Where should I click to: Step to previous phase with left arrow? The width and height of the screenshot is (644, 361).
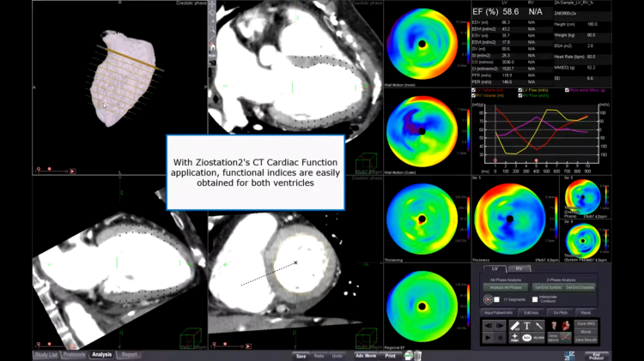tap(488, 326)
